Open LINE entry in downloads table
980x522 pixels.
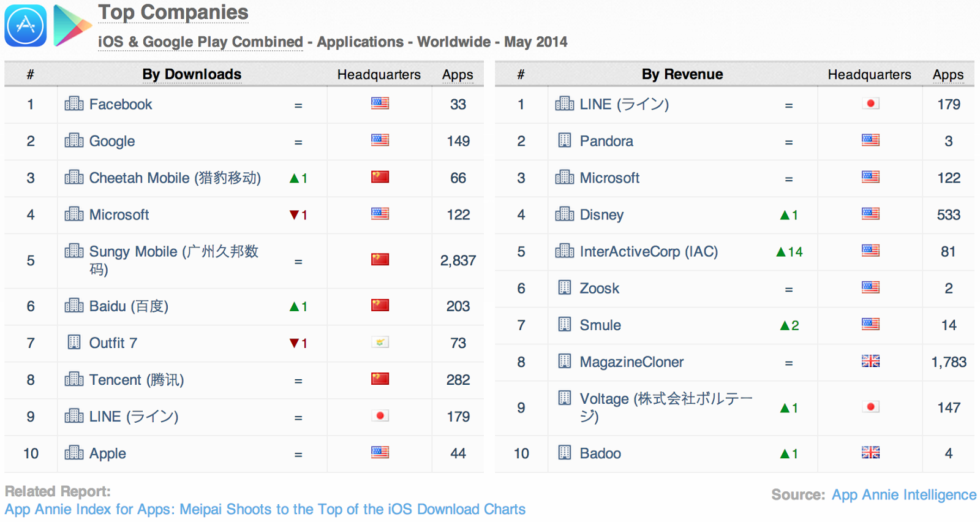[134, 416]
